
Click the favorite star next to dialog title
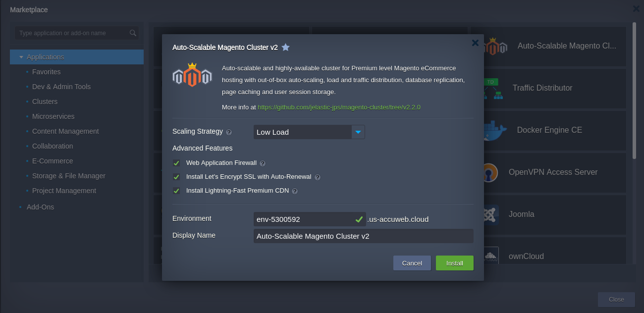point(285,48)
